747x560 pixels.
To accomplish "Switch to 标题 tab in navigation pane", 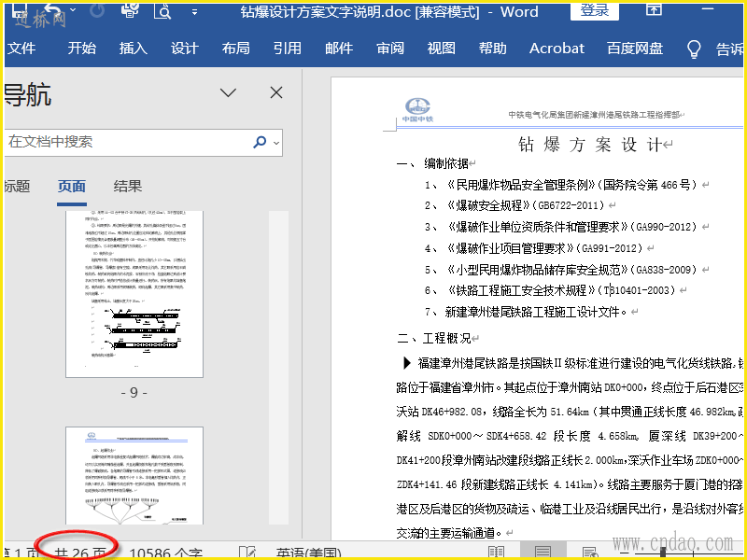I will click(17, 186).
